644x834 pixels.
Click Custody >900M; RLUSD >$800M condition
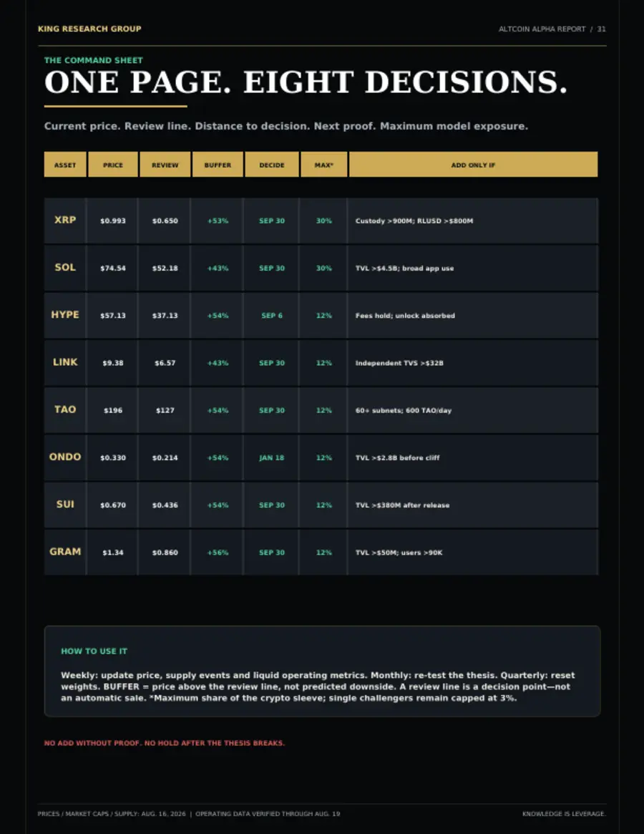414,220
